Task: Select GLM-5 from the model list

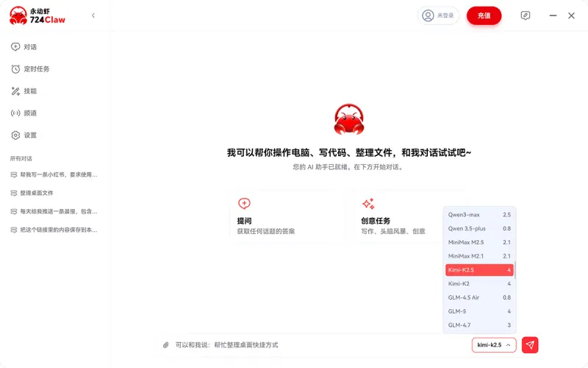Action: click(x=479, y=311)
